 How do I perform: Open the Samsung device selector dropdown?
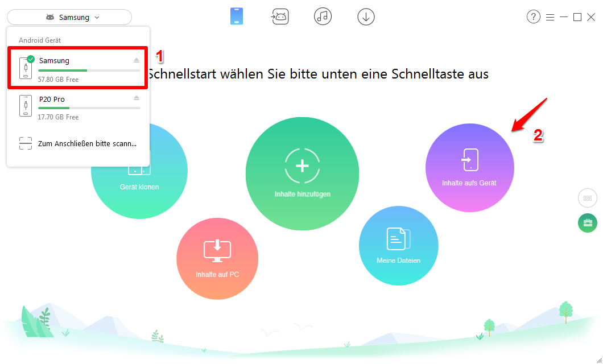(69, 17)
